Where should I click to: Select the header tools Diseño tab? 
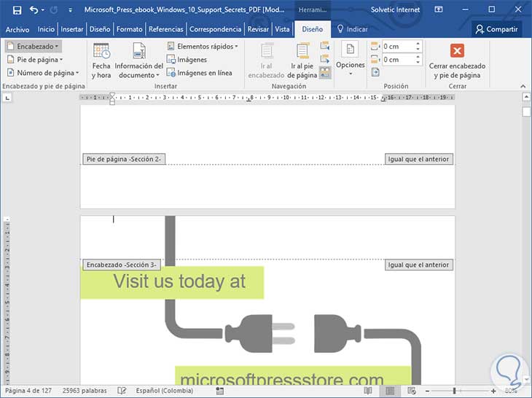click(313, 29)
